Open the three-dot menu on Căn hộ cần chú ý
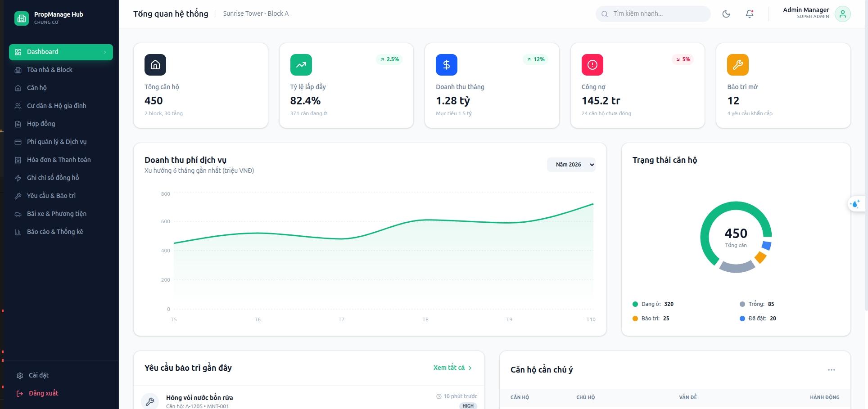The height and width of the screenshot is (409, 868). tap(831, 370)
